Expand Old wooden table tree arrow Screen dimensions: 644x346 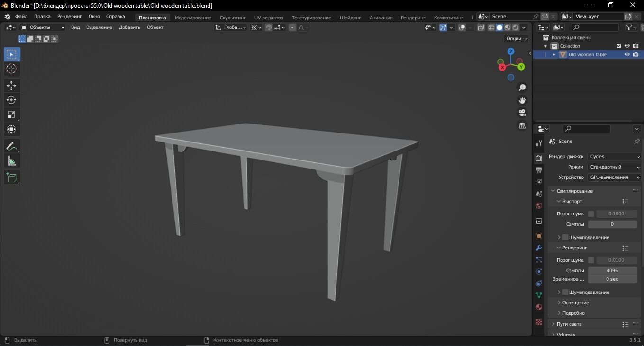(554, 54)
